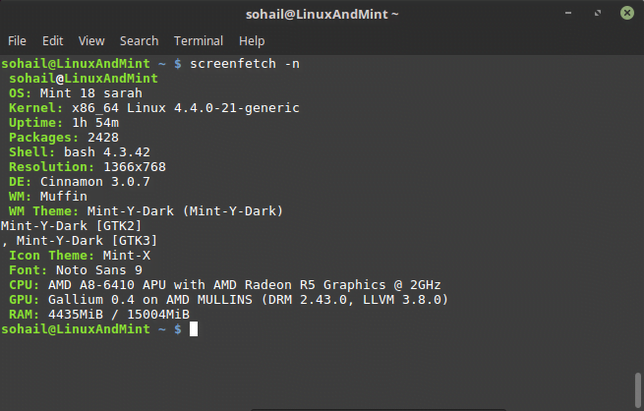Click the packages count '2428'
This screenshot has height=411, width=644.
103,138
